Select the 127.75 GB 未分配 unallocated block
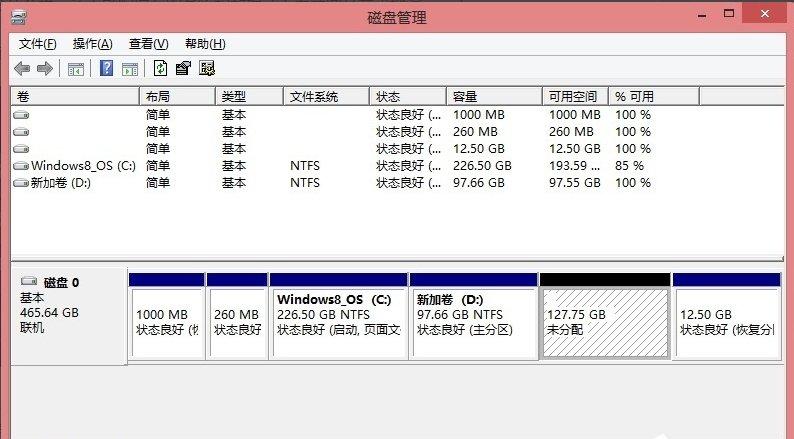Viewport: 794px width, 439px height. pos(605,316)
